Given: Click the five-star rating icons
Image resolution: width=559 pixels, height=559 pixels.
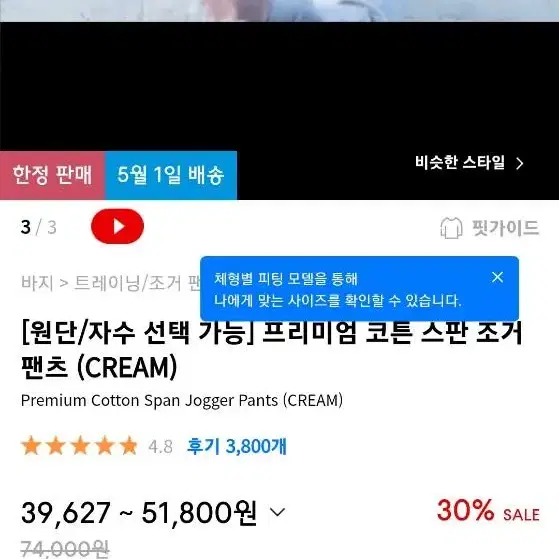Looking at the screenshot, I should [x=79, y=446].
